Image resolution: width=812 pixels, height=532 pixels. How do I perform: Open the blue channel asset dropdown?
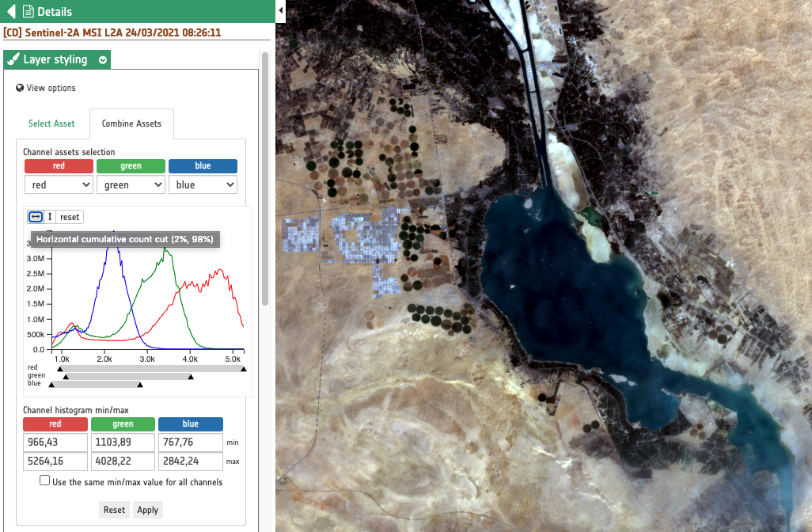[x=203, y=184]
